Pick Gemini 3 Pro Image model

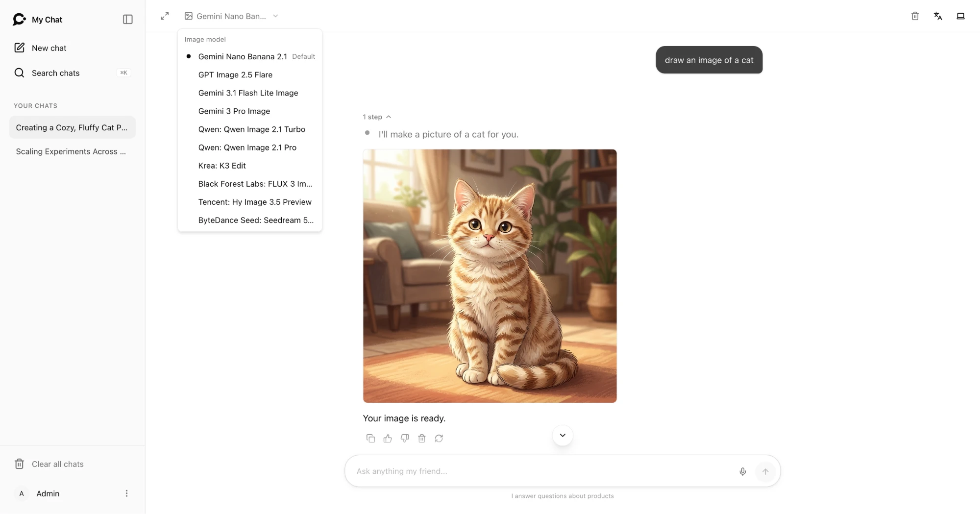tap(250, 111)
